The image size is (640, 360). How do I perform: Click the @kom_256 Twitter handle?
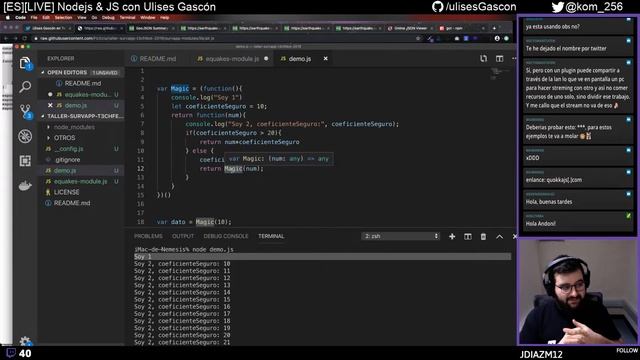[x=594, y=7]
